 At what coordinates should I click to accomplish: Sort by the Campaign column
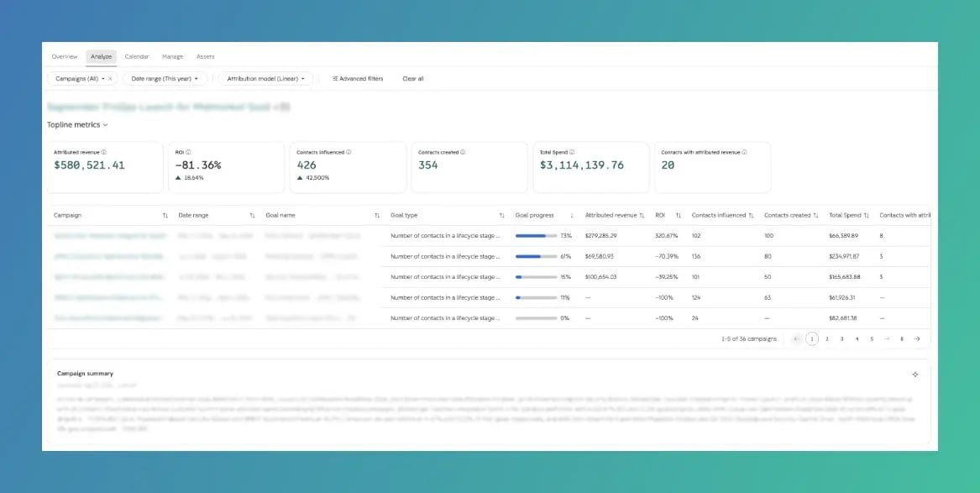point(165,215)
